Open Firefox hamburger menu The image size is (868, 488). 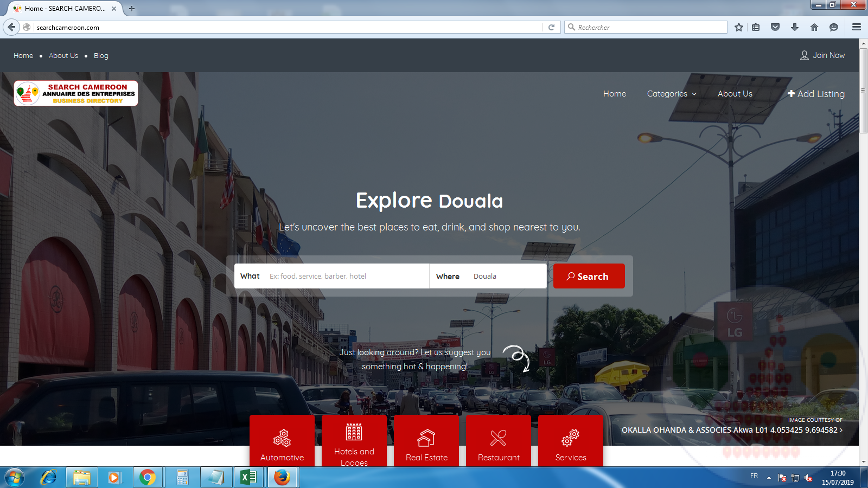[x=857, y=27]
